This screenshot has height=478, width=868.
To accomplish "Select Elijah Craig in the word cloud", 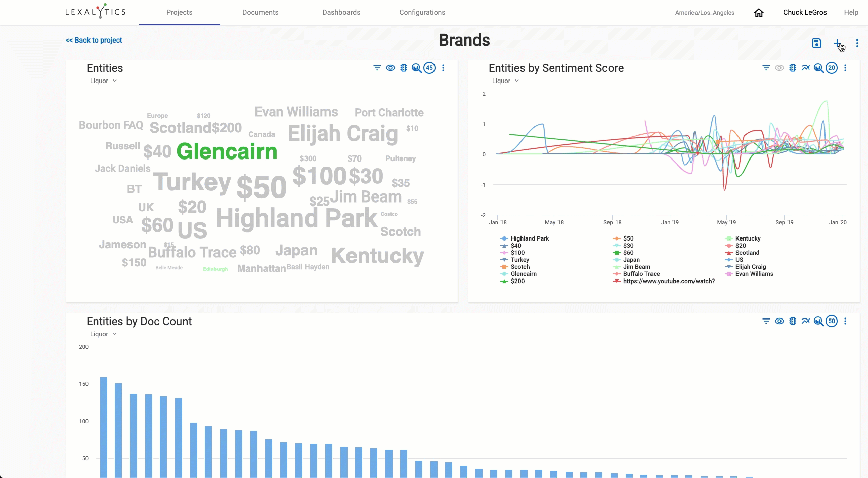I will point(343,134).
